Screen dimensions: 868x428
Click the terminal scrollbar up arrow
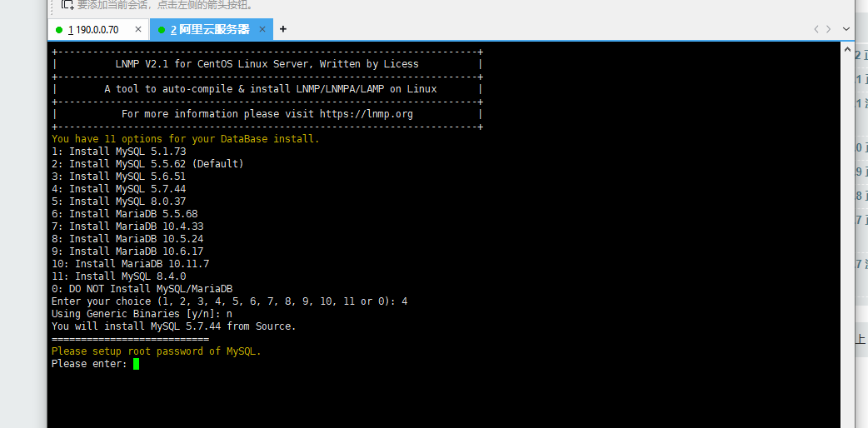click(846, 49)
